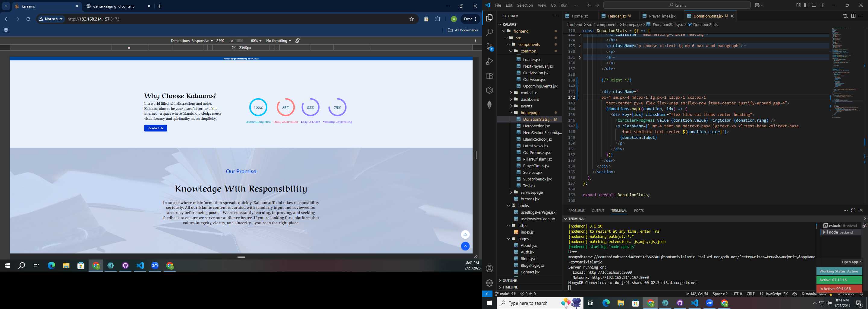The height and width of the screenshot is (309, 868).
Task: Click the Contact Us button on webpage
Action: [x=156, y=128]
